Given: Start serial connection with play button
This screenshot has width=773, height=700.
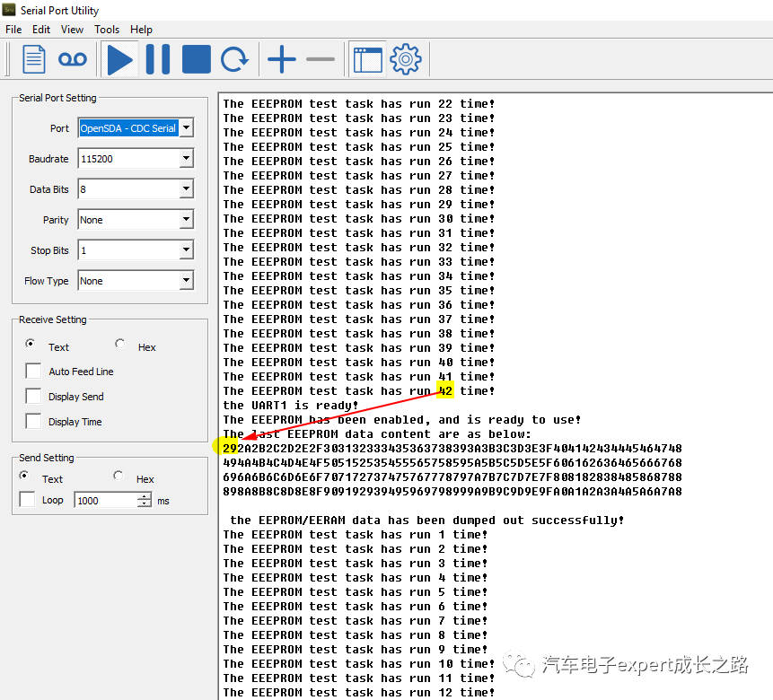Looking at the screenshot, I should coord(119,60).
